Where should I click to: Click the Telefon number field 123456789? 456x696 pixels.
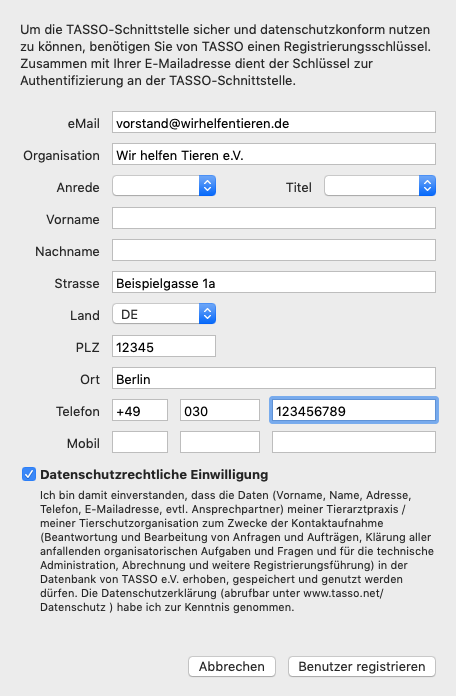click(354, 410)
